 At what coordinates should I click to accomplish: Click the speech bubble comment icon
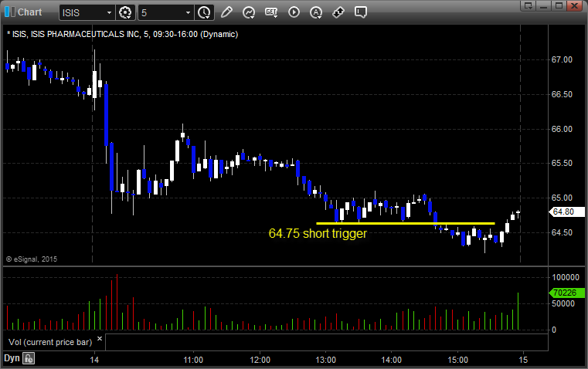361,12
